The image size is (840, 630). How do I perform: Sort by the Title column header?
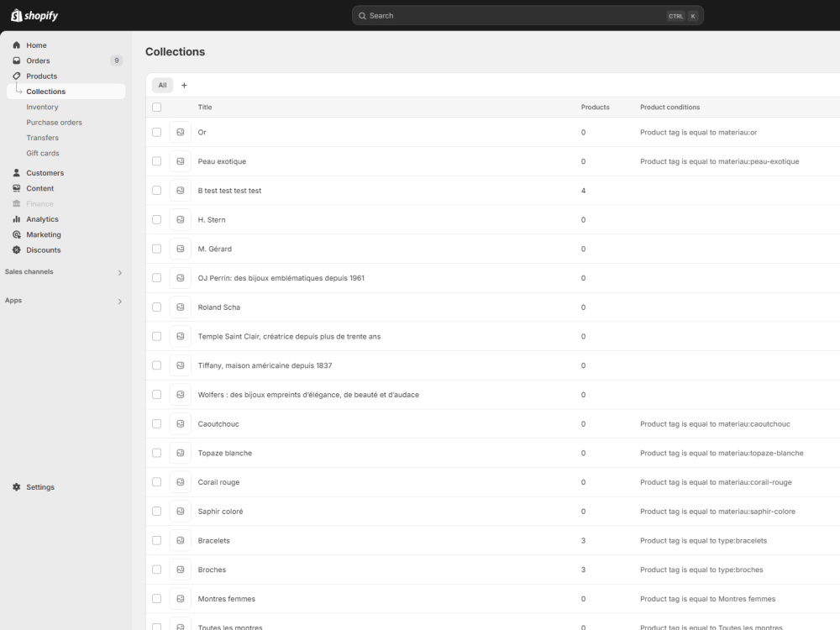pyautogui.click(x=205, y=108)
